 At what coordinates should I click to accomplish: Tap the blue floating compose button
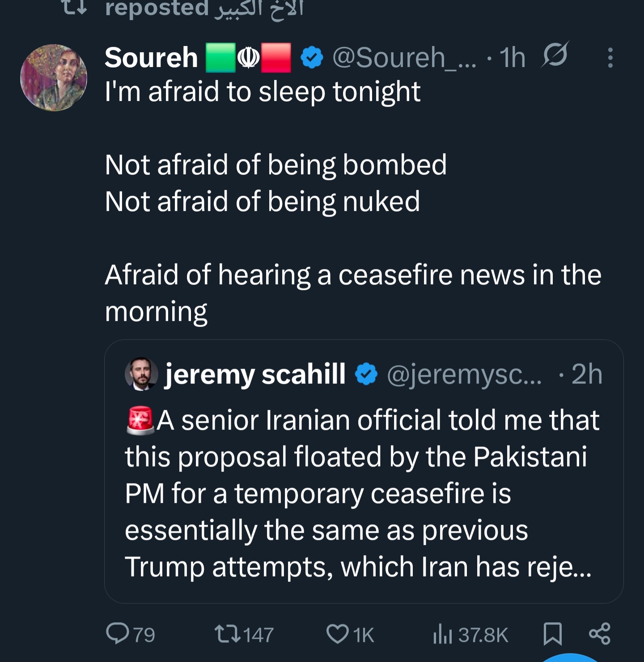coord(570,658)
